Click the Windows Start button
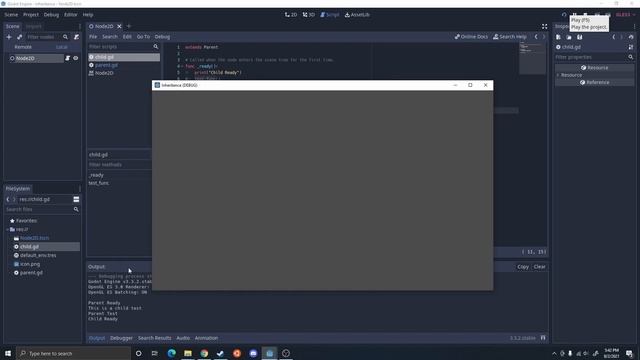The image size is (640, 360). 8,353
